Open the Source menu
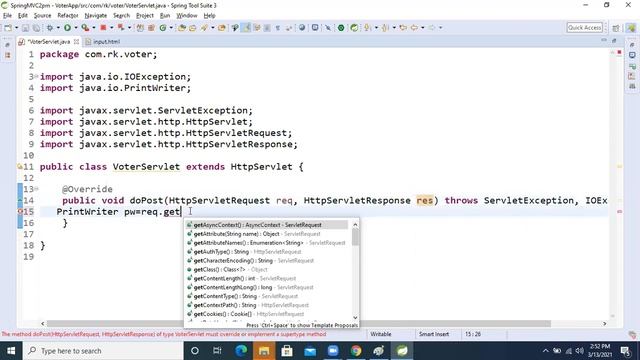This screenshot has width=640, height=360. (42, 16)
